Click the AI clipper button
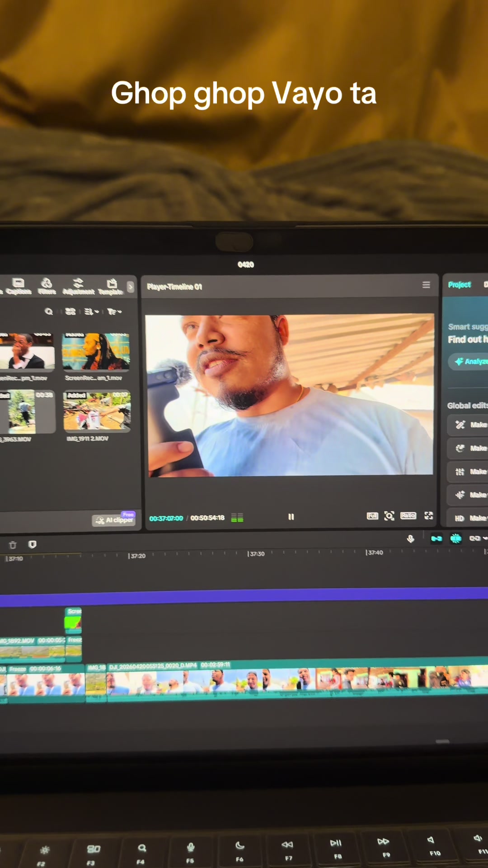The height and width of the screenshot is (868, 488). (114, 520)
